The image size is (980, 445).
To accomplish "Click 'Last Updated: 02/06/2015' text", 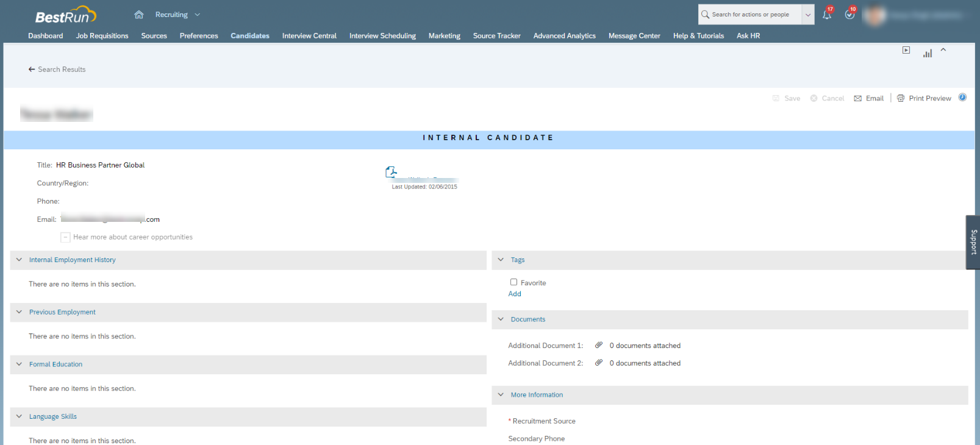I will coord(424,187).
